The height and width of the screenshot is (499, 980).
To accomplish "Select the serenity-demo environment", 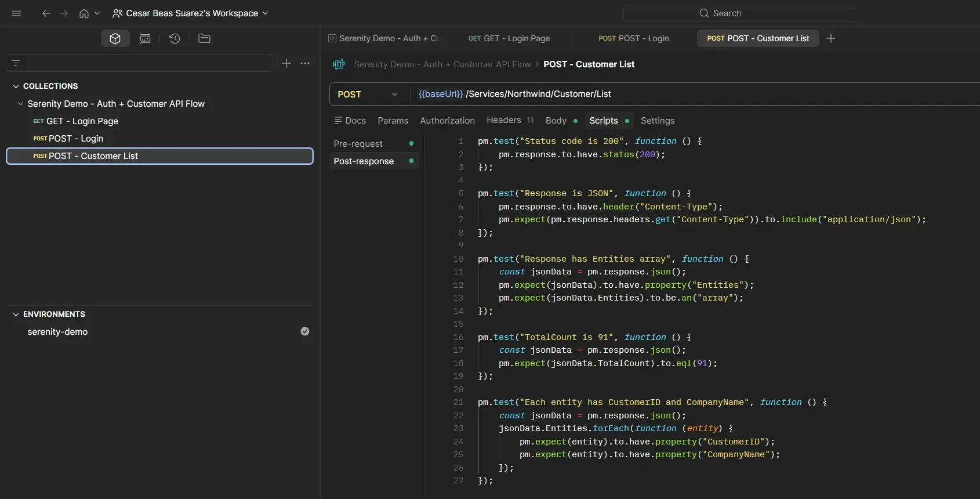I will click(57, 332).
